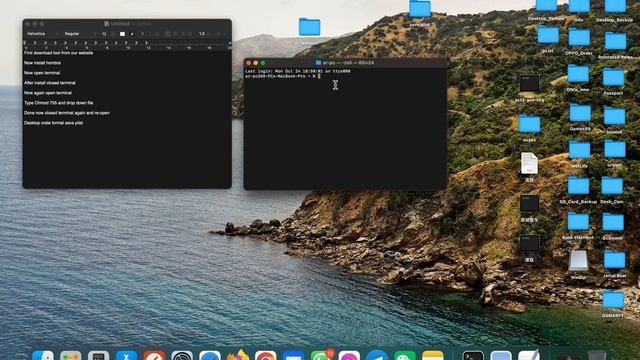Select the white text document file on desktop
The width and height of the screenshot is (640, 360).
(x=529, y=163)
